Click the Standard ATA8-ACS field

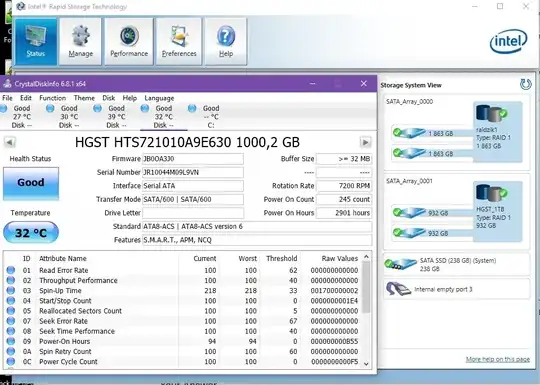pos(257,226)
